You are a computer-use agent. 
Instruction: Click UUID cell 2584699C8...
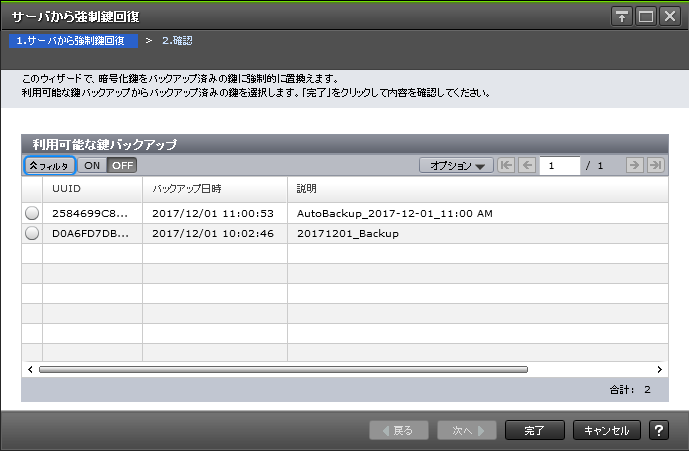[x=90, y=214]
